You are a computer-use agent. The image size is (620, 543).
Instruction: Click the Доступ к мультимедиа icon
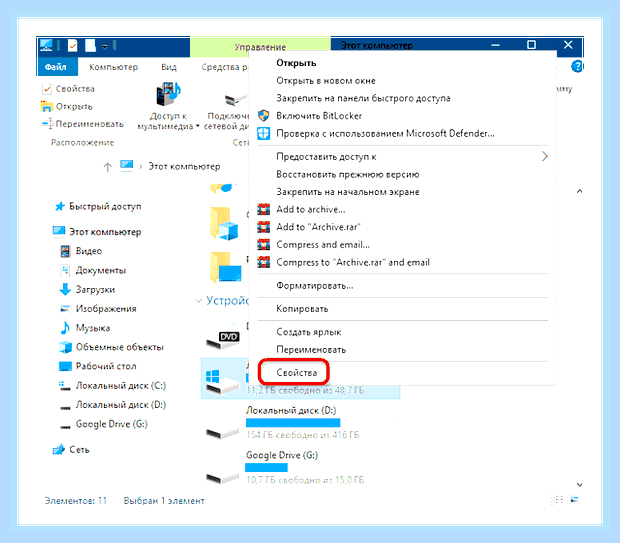point(168,94)
